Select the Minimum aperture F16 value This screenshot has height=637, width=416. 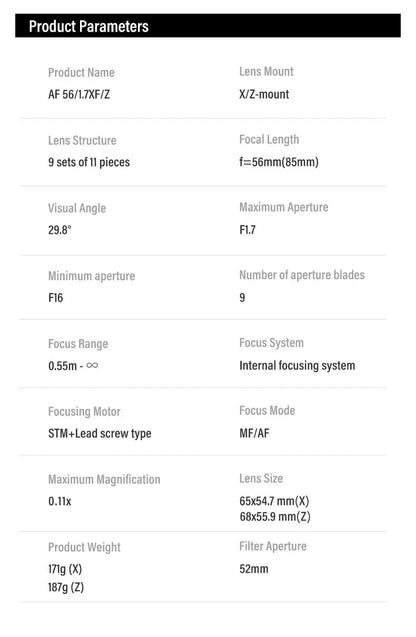point(56,298)
